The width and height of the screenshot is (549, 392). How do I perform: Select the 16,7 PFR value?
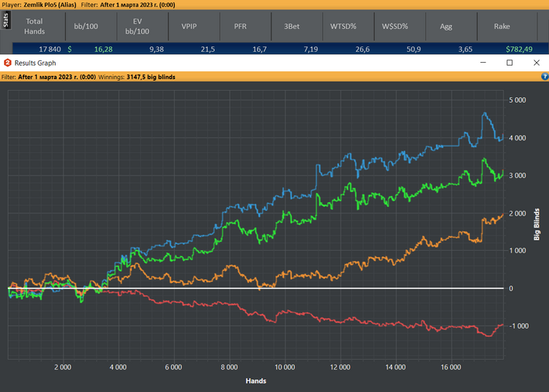pyautogui.click(x=260, y=49)
